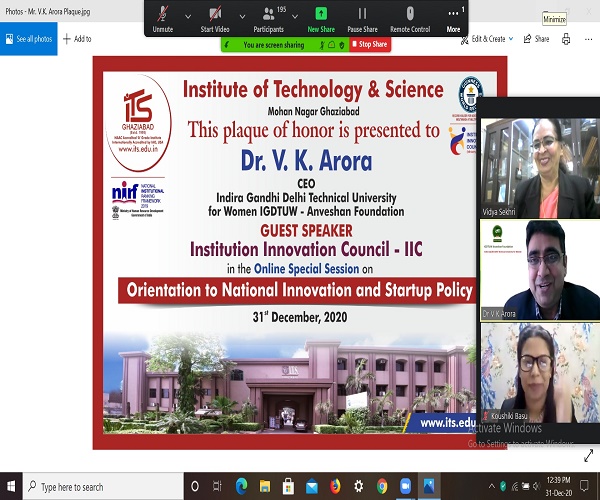Open Microsoft Edge from taskbar

point(241,486)
